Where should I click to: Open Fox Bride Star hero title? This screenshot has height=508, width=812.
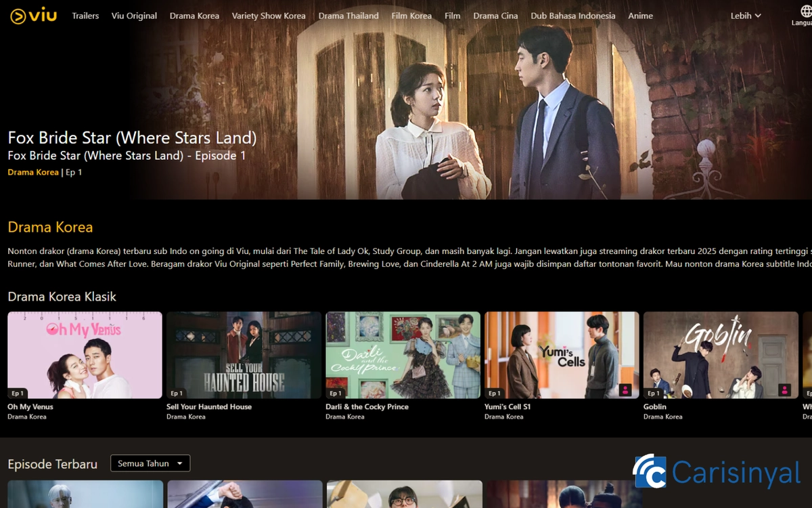(x=132, y=138)
